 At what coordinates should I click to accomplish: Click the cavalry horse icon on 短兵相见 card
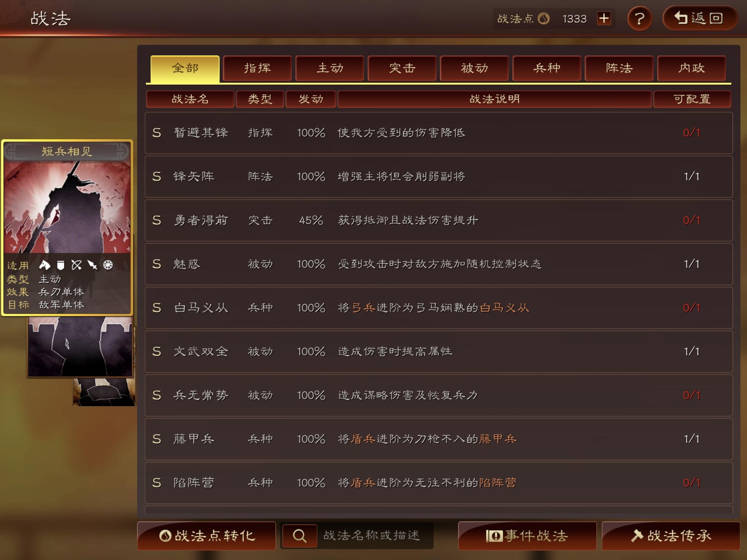click(x=44, y=265)
